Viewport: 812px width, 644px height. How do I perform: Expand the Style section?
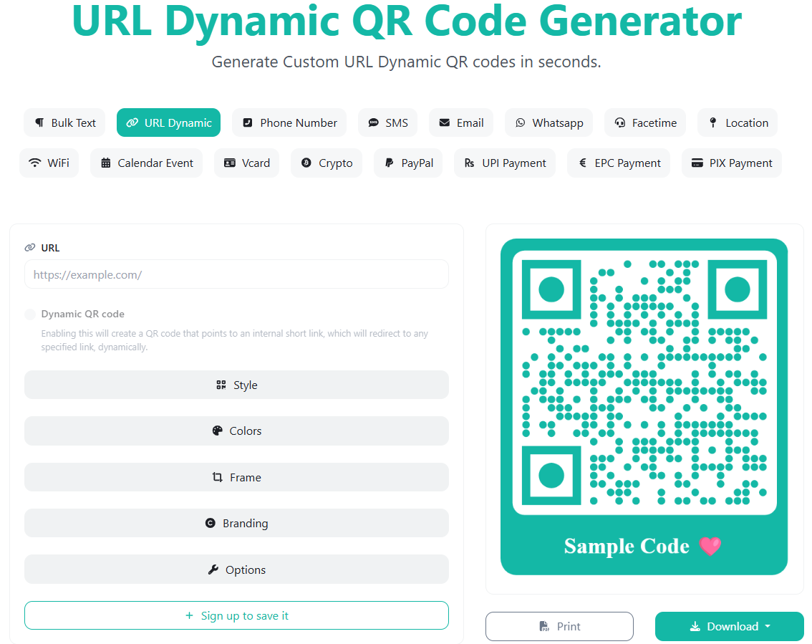[236, 385]
